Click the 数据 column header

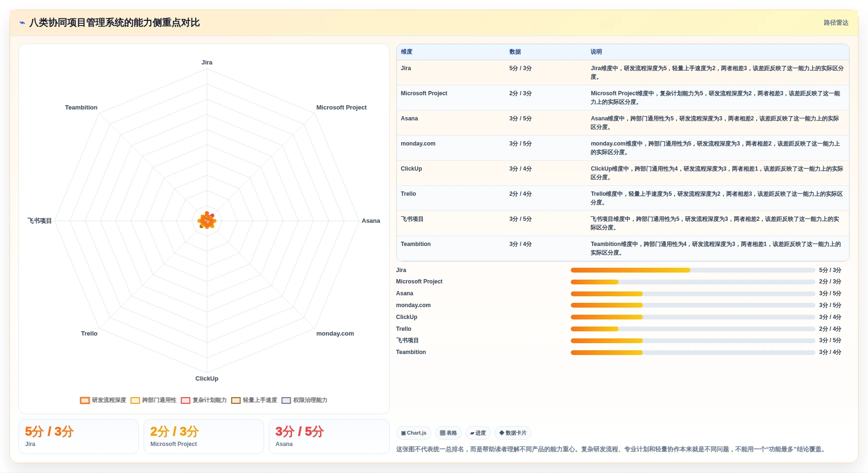(515, 52)
